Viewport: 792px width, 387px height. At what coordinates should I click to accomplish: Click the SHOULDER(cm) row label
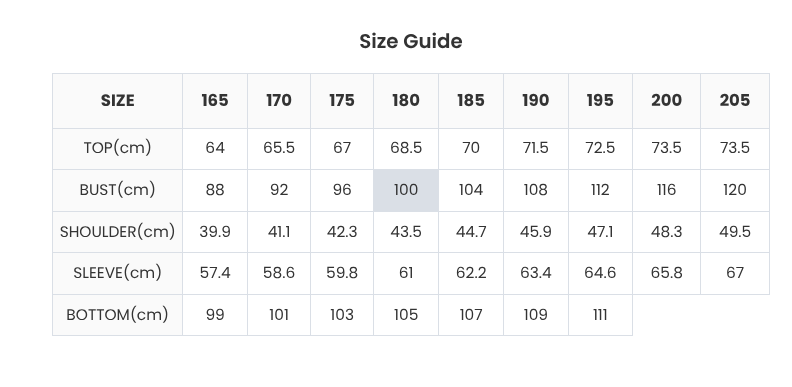[117, 232]
